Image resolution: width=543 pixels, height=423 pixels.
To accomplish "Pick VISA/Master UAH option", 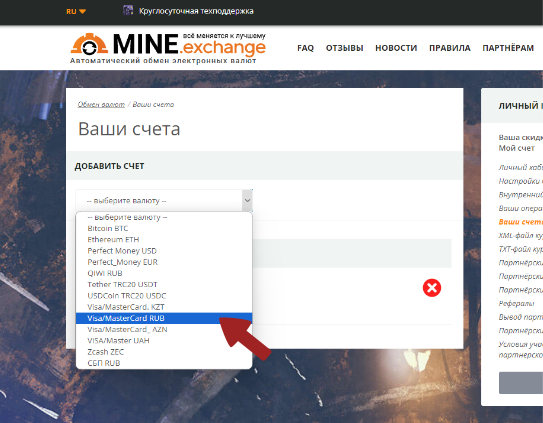I will coord(164,341).
